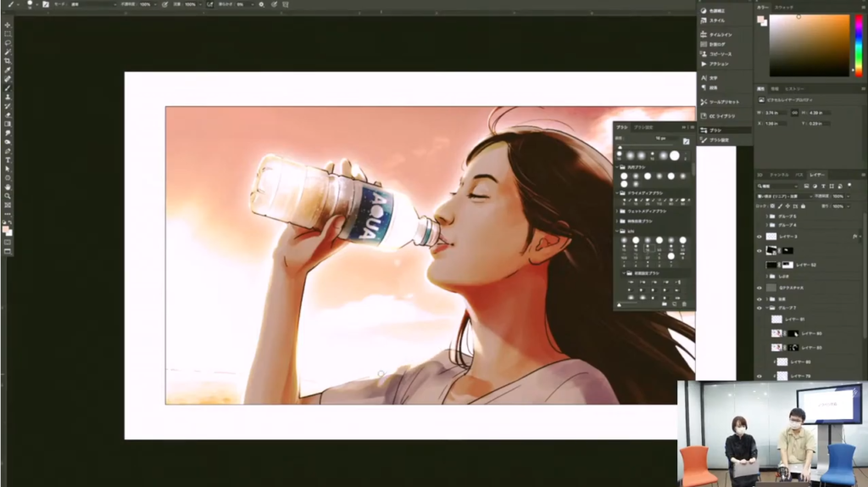Switch to the ヒストリー tab

794,88
